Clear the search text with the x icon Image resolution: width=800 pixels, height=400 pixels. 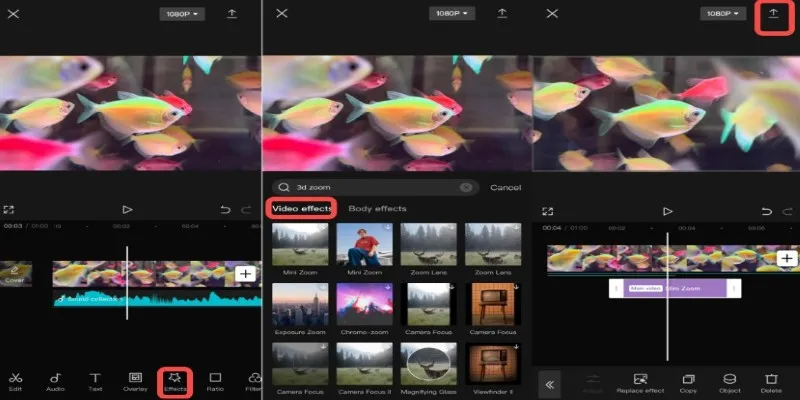tap(465, 187)
